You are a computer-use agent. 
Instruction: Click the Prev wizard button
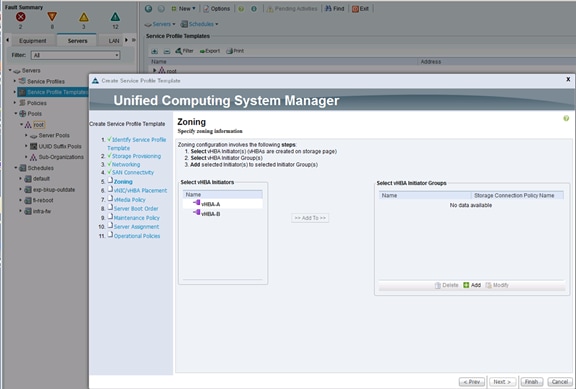point(472,382)
